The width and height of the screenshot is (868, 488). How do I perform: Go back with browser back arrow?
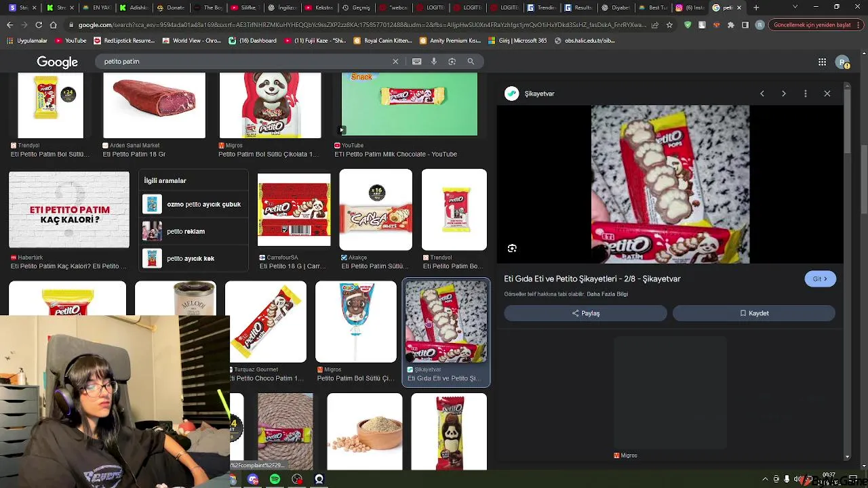coord(9,25)
